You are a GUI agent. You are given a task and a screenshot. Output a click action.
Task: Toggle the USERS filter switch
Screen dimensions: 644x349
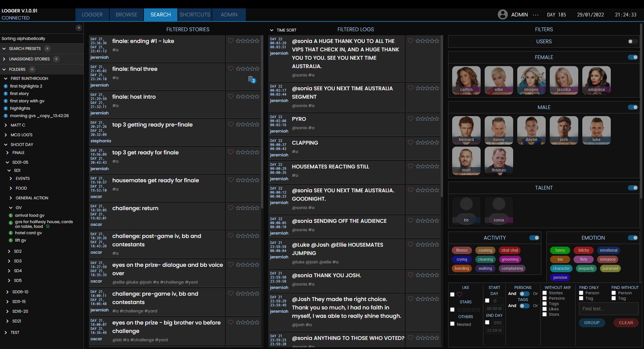coord(633,42)
